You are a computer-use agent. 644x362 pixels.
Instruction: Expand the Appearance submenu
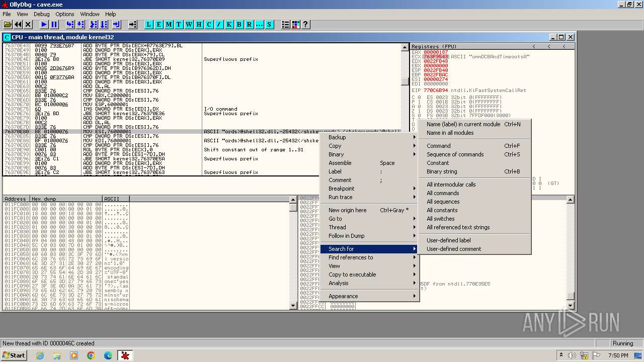370,296
